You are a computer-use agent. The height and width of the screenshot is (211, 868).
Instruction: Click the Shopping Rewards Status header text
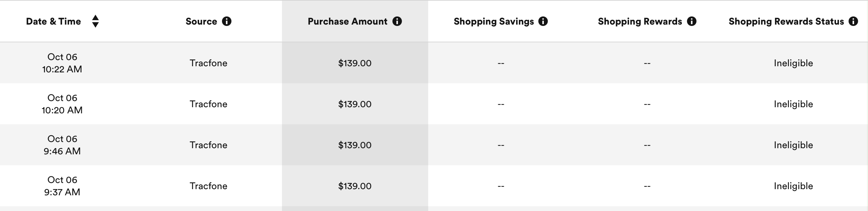point(786,22)
